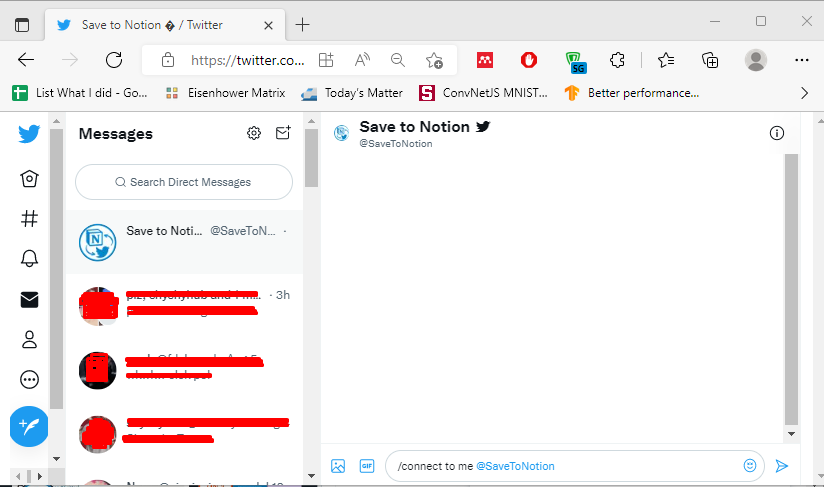This screenshot has height=487, width=824.
Task: Open Collections icon in toolbar
Action: [x=710, y=60]
